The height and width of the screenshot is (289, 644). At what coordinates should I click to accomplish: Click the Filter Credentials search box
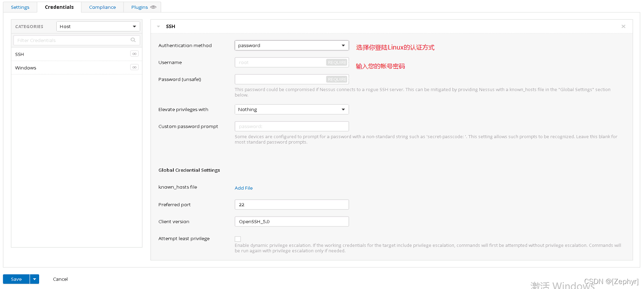point(77,40)
